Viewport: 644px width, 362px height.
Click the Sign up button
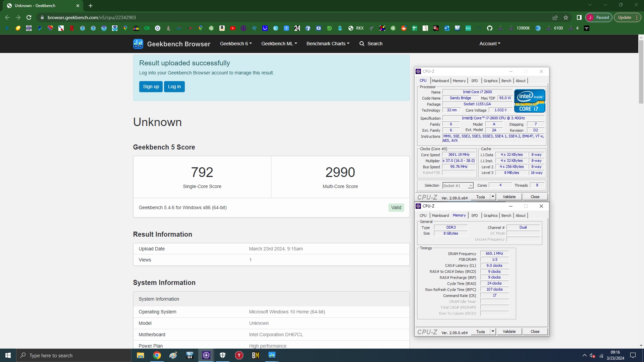[151, 86]
